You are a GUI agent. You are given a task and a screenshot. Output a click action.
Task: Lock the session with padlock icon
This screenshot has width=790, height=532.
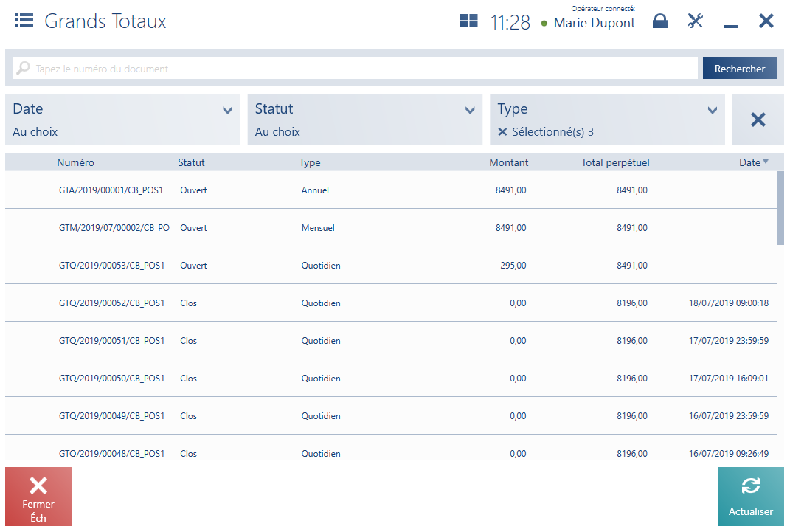660,21
